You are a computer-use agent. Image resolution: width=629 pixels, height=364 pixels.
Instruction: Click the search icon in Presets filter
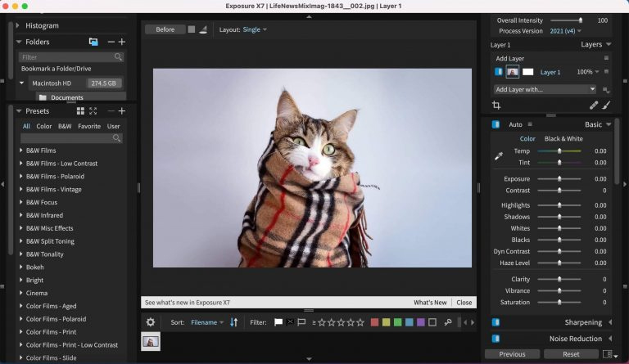(117, 138)
